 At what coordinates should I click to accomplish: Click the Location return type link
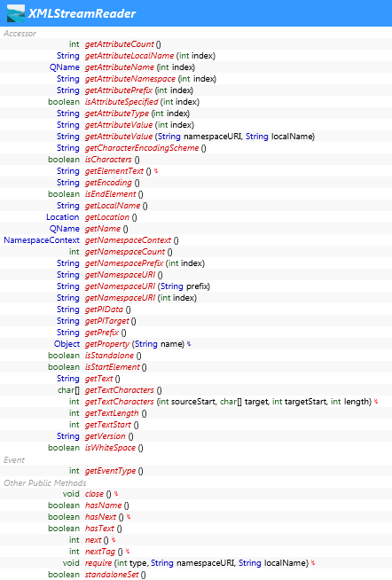[x=63, y=216]
